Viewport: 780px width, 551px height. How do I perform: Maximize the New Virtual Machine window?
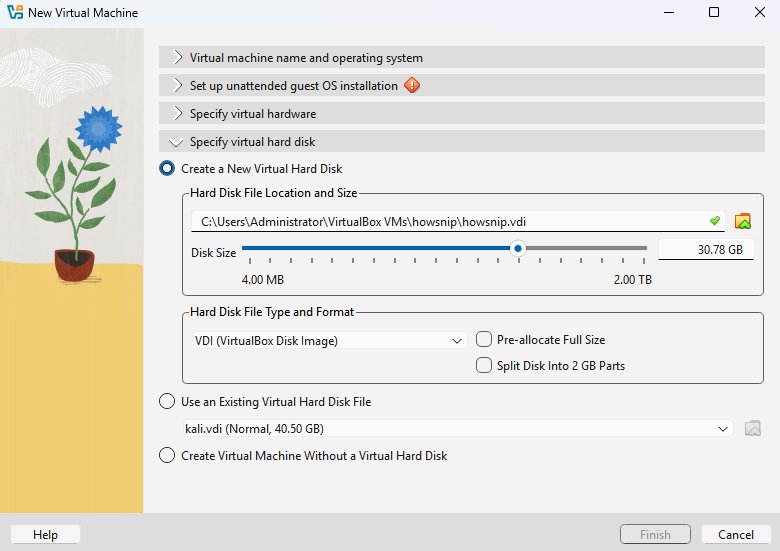(714, 12)
